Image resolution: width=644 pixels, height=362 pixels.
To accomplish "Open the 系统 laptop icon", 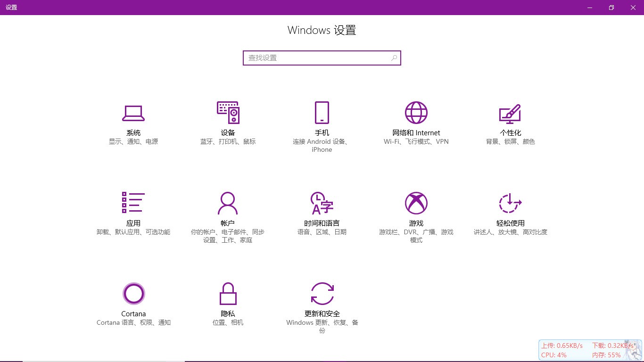I will coord(133,113).
